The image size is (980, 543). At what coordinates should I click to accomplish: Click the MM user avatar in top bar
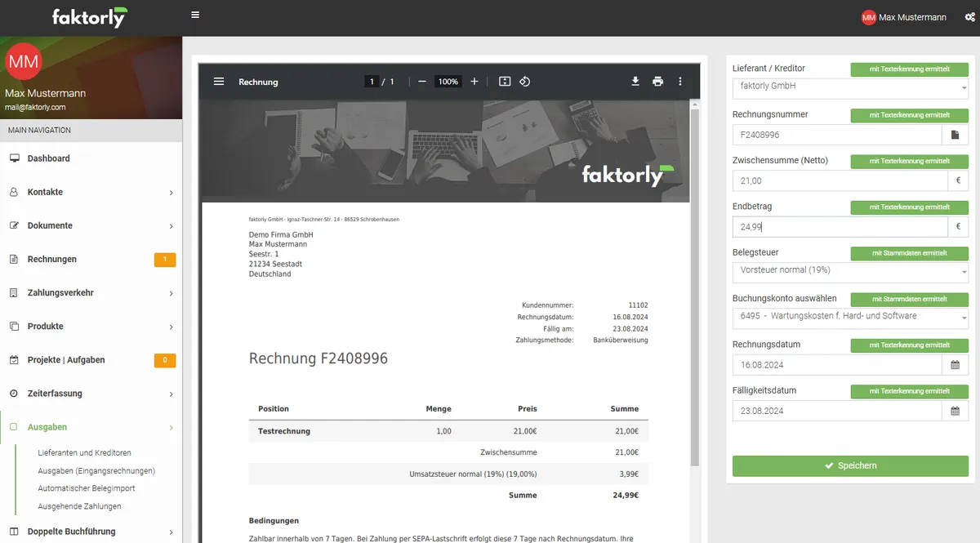tap(869, 17)
